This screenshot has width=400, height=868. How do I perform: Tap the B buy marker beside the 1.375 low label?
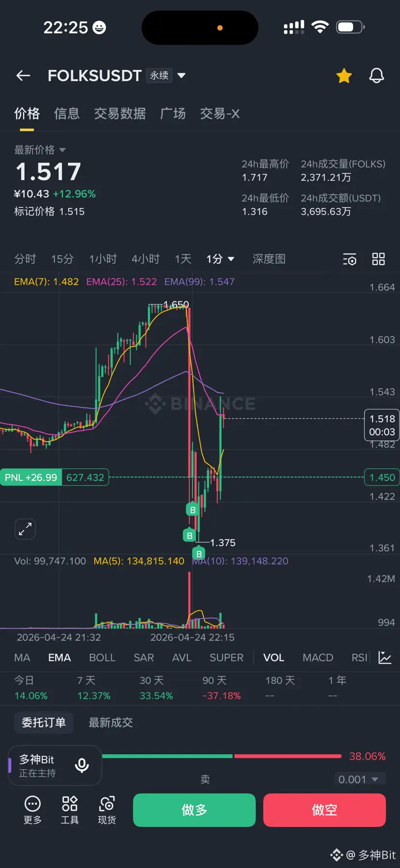(x=189, y=535)
